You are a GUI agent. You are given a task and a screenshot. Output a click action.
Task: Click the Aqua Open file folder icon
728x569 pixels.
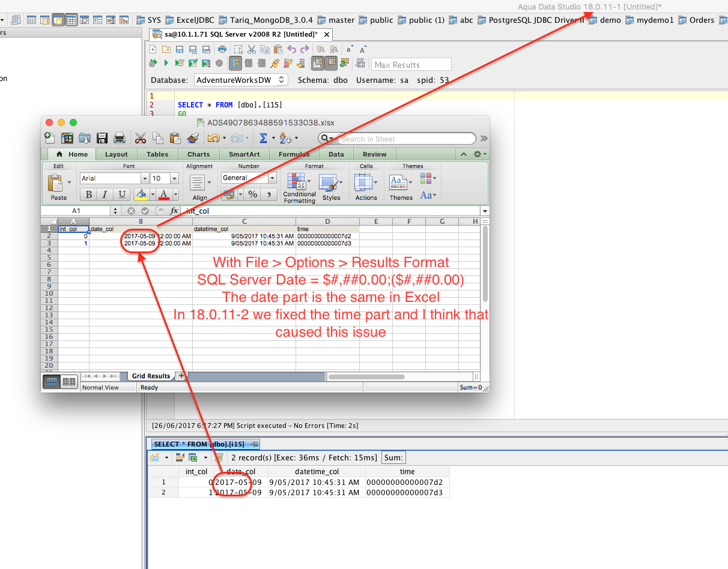(x=166, y=49)
